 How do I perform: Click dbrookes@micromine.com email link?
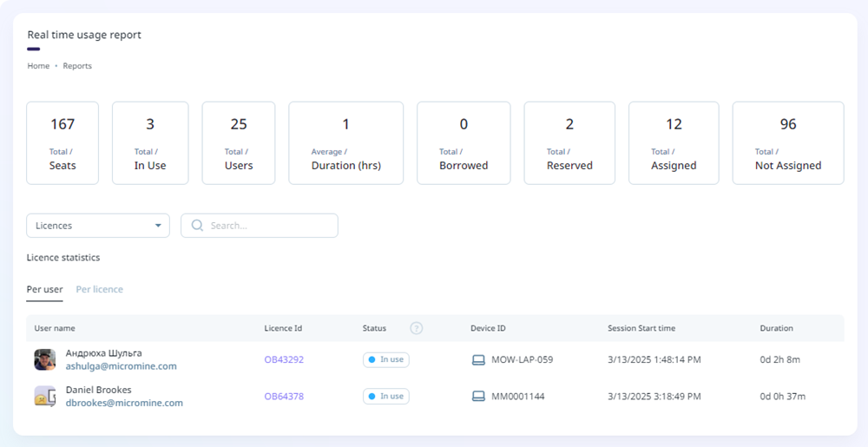pyautogui.click(x=124, y=403)
